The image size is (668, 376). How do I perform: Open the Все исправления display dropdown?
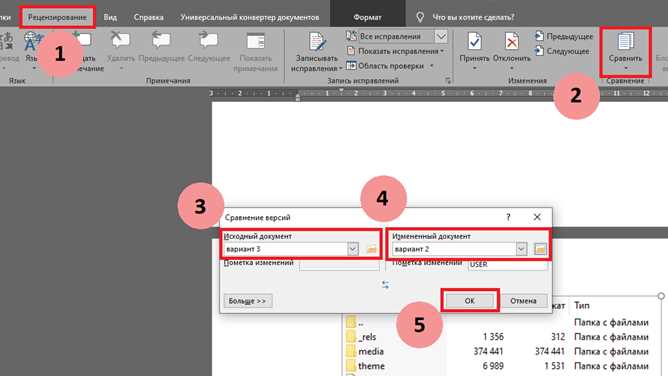[x=441, y=36]
